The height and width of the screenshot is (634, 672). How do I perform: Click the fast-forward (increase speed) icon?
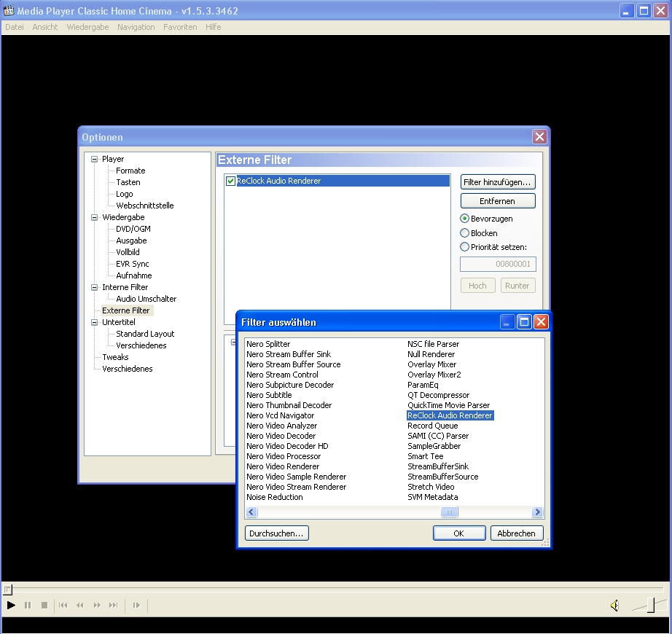[x=97, y=606]
